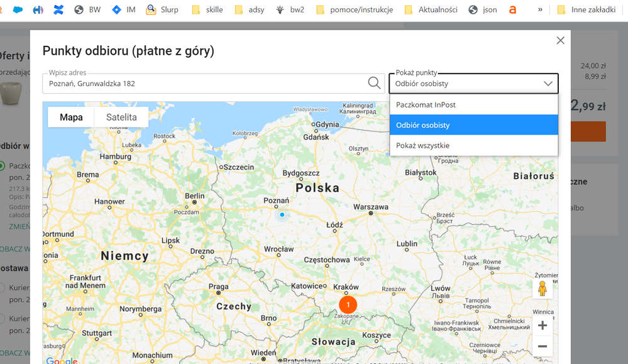Open the BW bookmark
Screen dimensions: 628x364
tap(87, 9)
